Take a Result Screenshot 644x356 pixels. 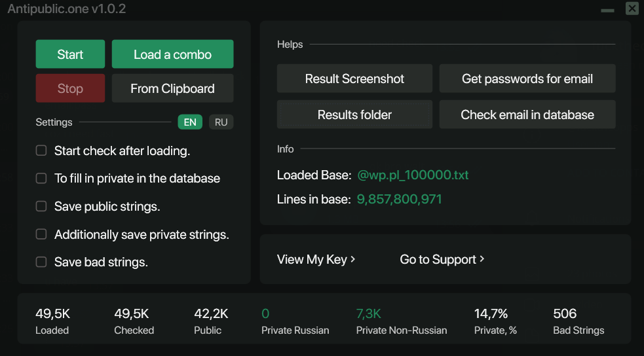[x=354, y=79]
